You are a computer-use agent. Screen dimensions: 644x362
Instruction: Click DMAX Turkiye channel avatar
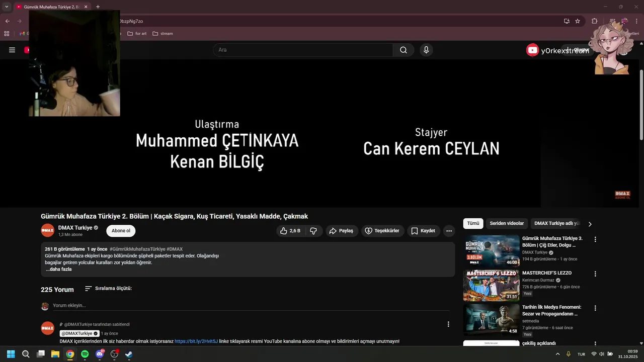point(47,230)
